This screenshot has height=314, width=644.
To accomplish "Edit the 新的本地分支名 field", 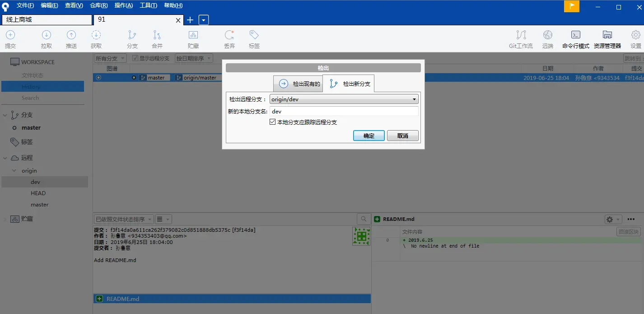I will 344,111.
